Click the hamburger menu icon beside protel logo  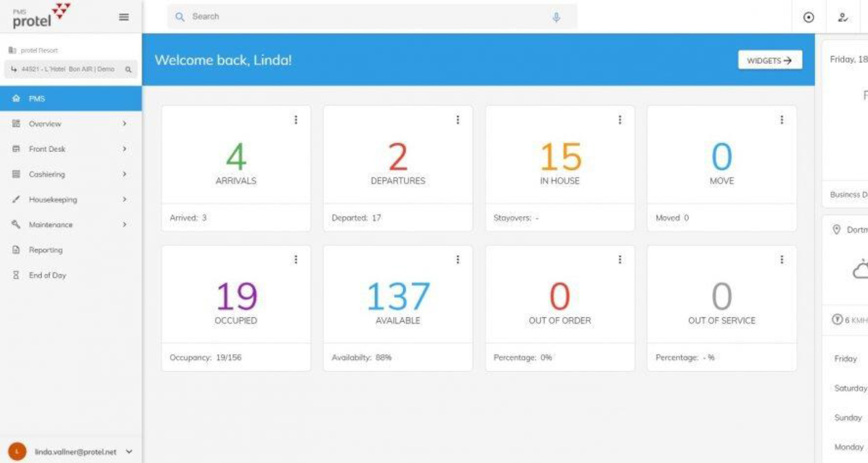coord(123,17)
